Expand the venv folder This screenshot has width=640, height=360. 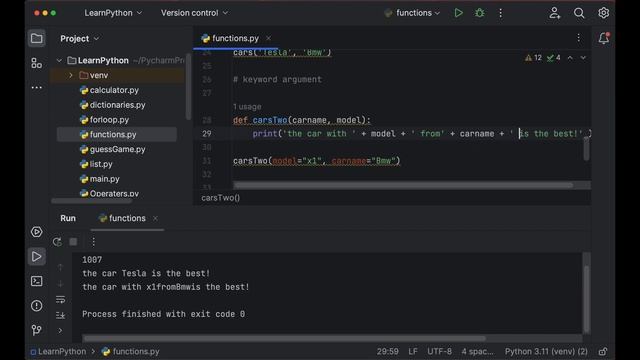click(x=71, y=75)
